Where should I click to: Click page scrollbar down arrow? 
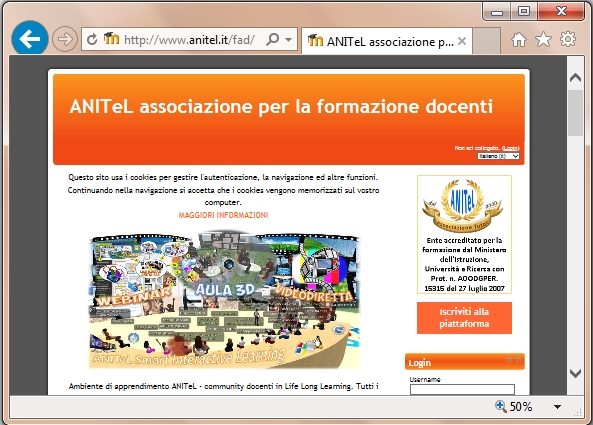(x=575, y=374)
